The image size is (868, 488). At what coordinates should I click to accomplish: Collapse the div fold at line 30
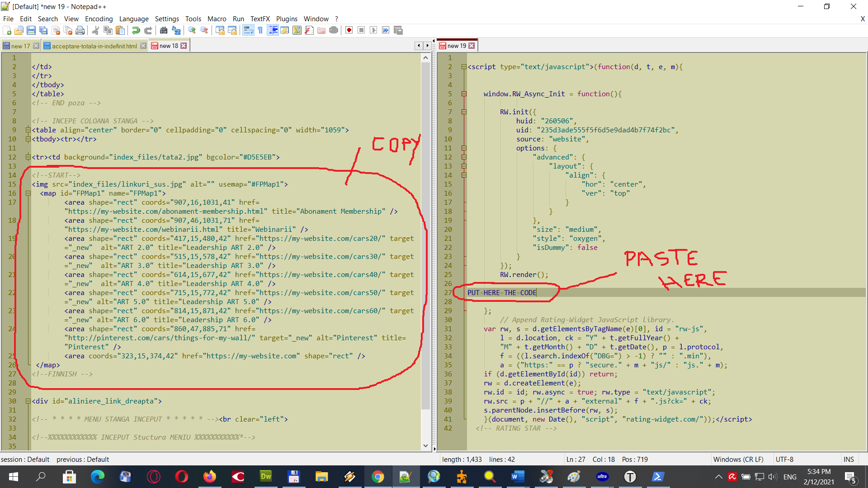click(x=28, y=401)
